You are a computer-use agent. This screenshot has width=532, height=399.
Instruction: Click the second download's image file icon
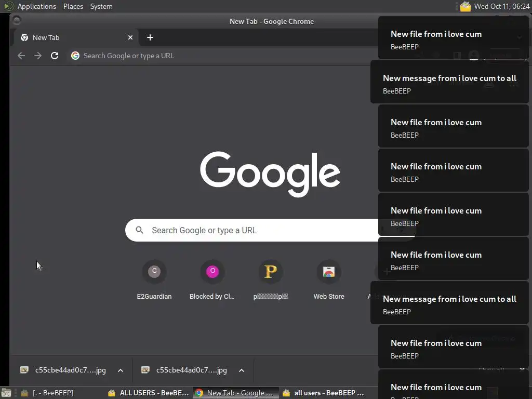tap(145, 370)
